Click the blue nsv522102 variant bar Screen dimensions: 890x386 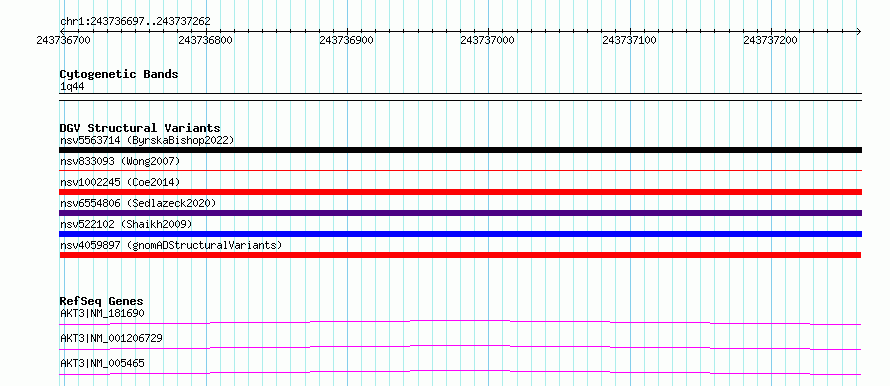pyautogui.click(x=460, y=234)
